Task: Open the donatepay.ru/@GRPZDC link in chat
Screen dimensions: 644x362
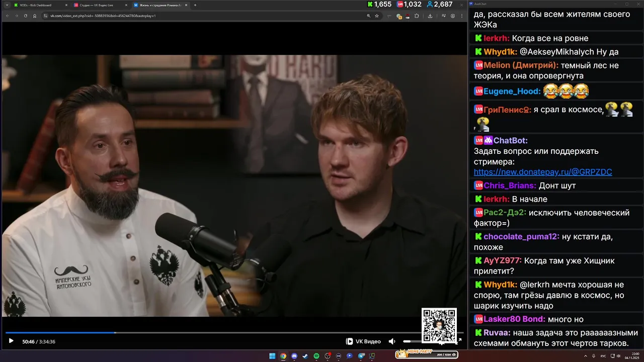Action: coord(543,172)
